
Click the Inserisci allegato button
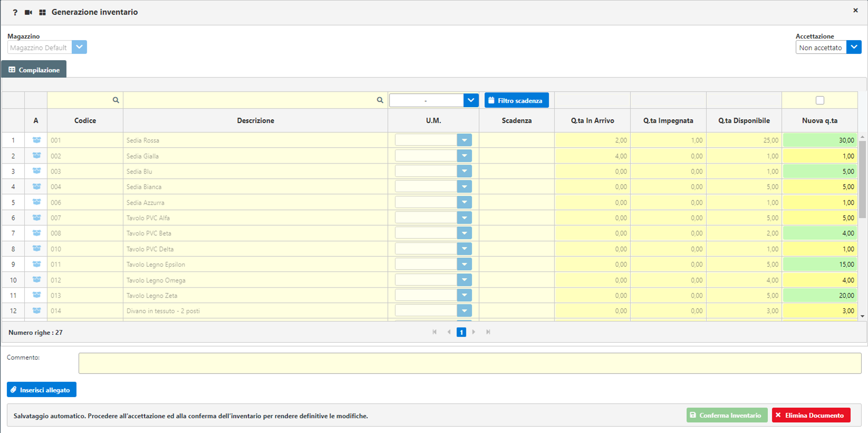(42, 390)
